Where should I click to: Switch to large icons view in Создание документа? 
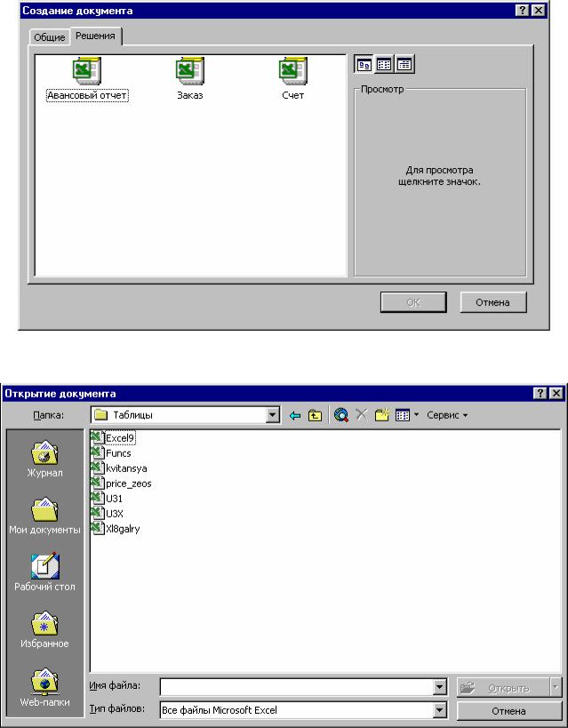click(364, 65)
